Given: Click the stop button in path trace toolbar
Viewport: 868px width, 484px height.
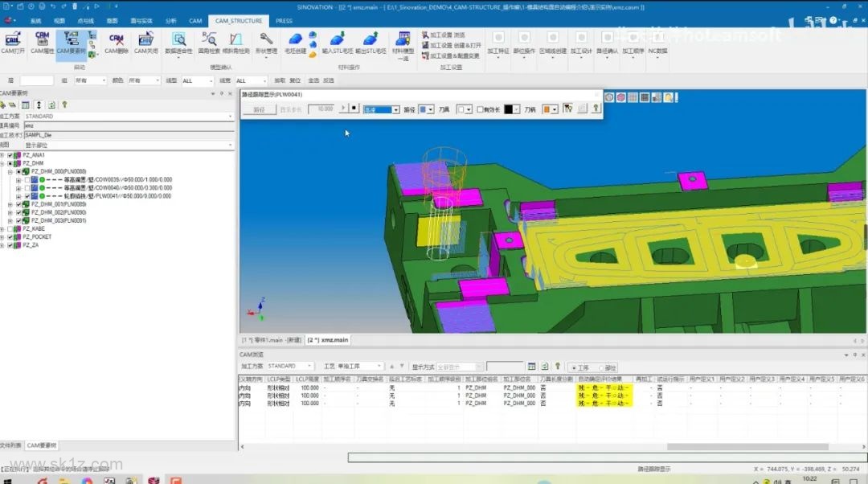Looking at the screenshot, I should (x=354, y=109).
